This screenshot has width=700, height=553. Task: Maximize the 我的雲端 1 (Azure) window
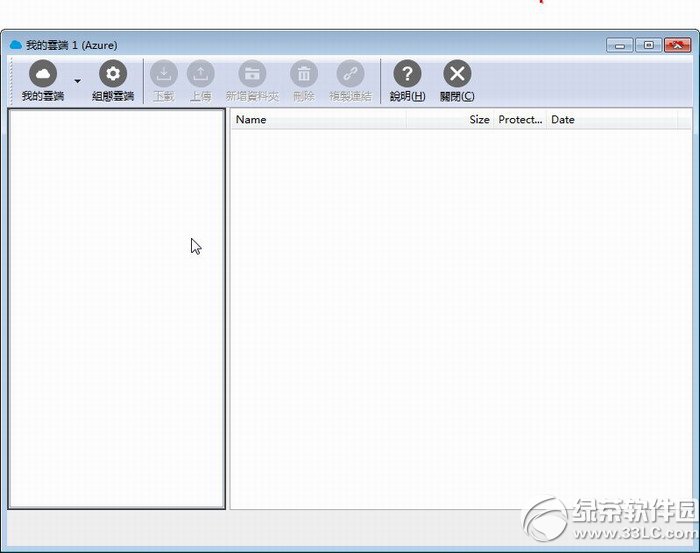point(649,45)
